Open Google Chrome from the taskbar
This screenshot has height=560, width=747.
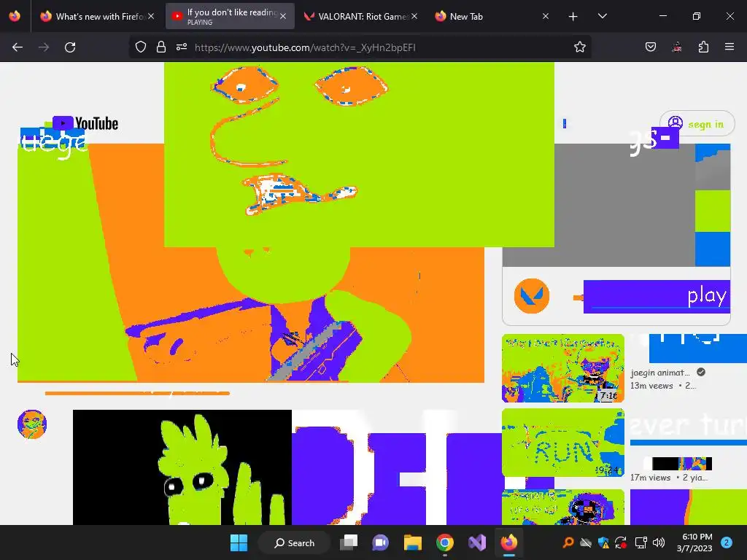[444, 542]
